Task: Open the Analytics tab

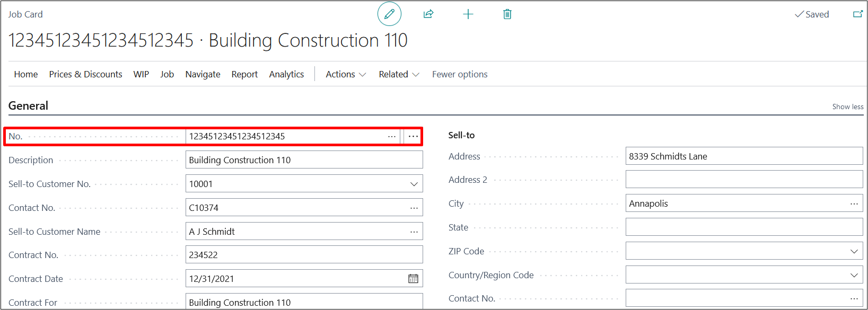Action: (x=286, y=74)
